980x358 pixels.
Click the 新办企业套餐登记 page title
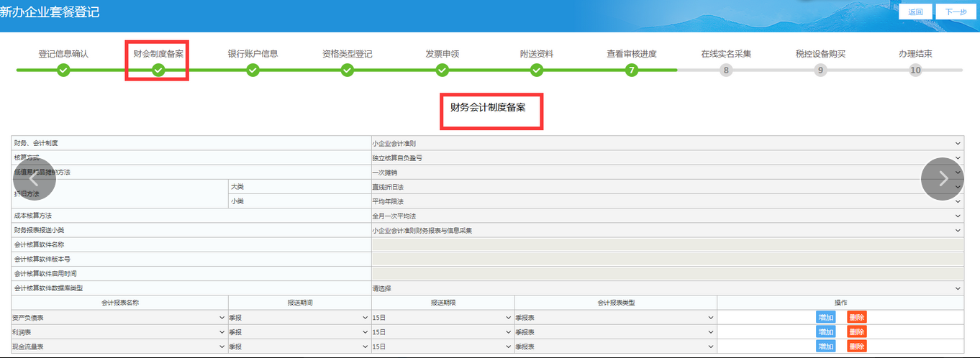(50, 12)
